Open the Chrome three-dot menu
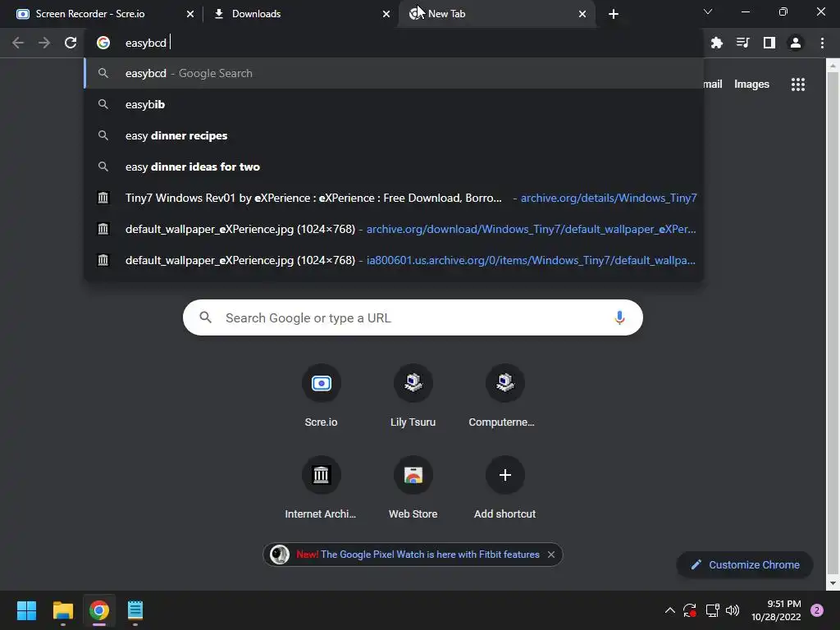Image resolution: width=840 pixels, height=630 pixels. coord(822,43)
